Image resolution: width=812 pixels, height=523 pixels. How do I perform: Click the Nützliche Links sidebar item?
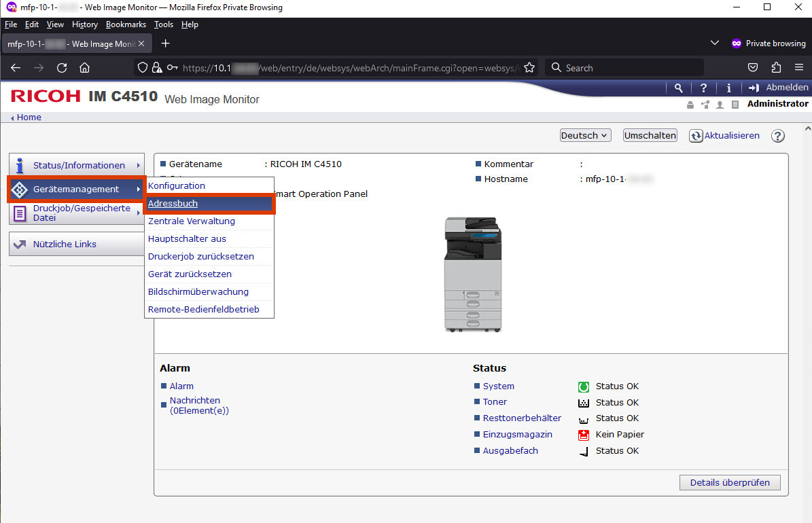coord(77,244)
